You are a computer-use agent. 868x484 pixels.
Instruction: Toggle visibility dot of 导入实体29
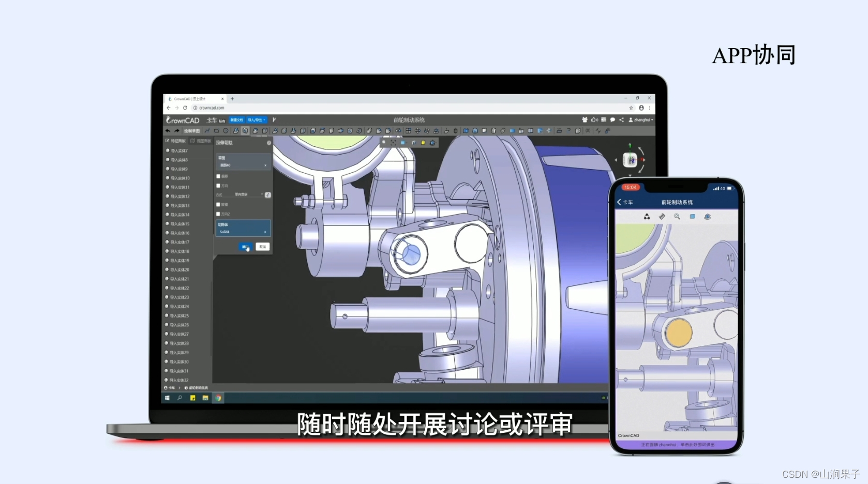pyautogui.click(x=167, y=352)
